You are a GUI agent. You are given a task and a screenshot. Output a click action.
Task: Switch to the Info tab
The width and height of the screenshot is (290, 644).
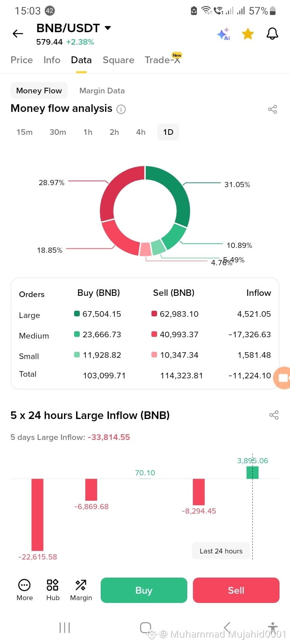click(52, 60)
